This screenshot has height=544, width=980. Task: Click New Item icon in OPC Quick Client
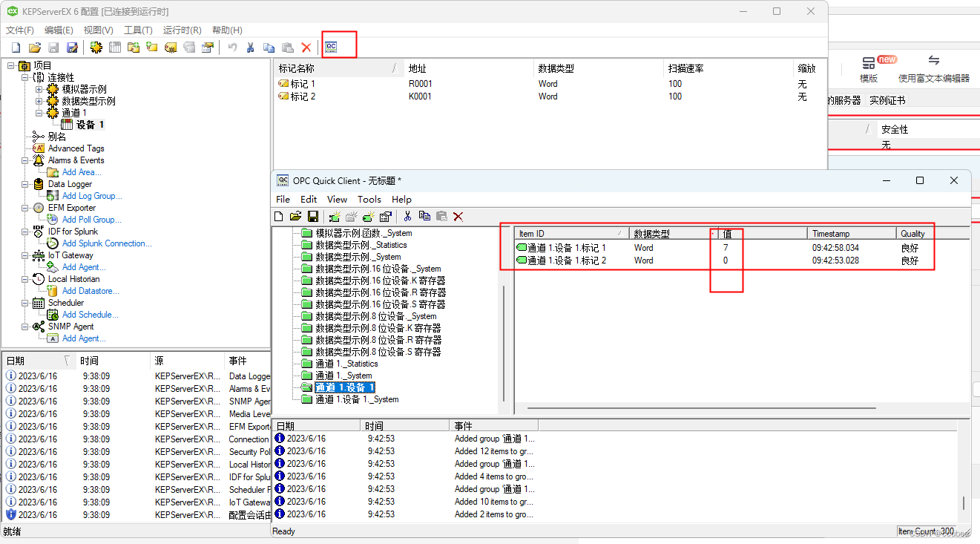pos(369,217)
